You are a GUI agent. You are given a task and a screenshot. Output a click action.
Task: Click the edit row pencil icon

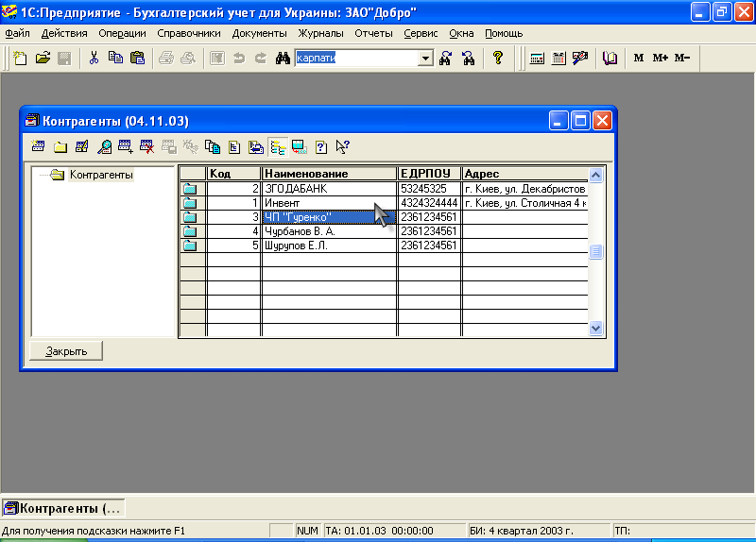click(x=82, y=147)
